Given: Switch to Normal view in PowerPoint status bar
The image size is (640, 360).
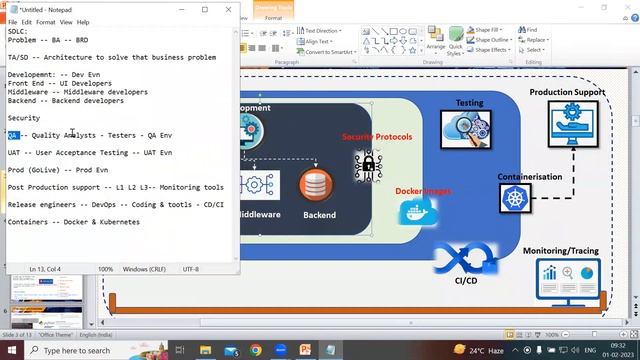Looking at the screenshot, I should tap(510, 335).
